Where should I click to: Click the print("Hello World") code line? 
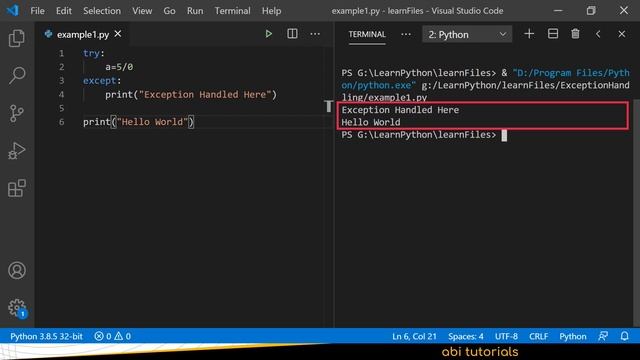point(138,122)
